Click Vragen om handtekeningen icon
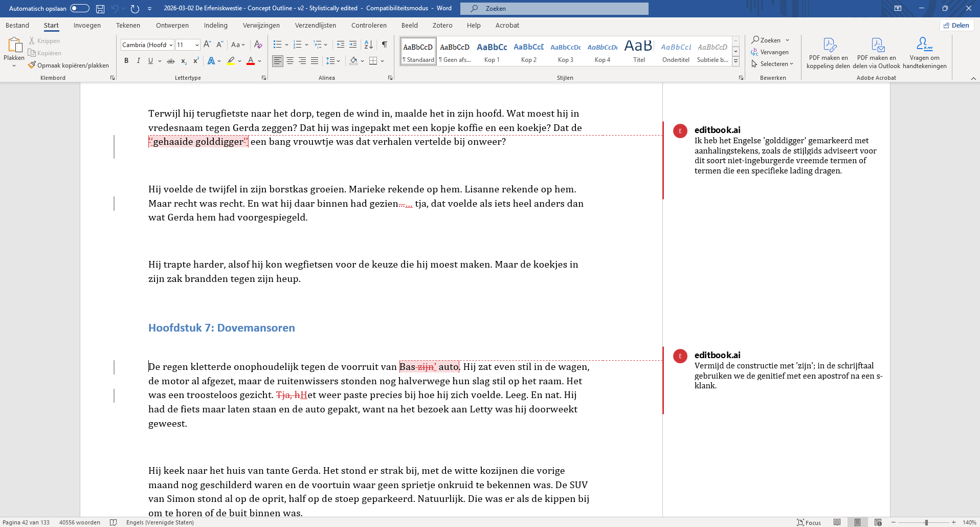This screenshot has height=527, width=980. (925, 53)
